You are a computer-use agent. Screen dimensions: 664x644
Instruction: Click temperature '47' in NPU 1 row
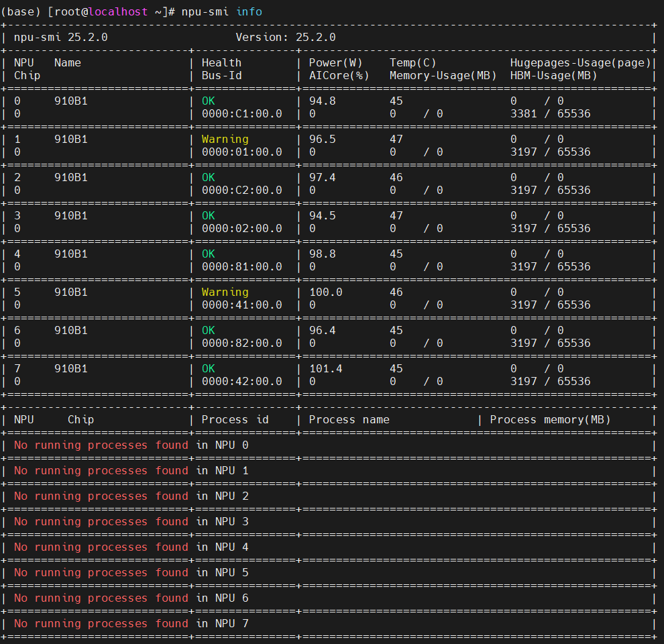(x=396, y=140)
